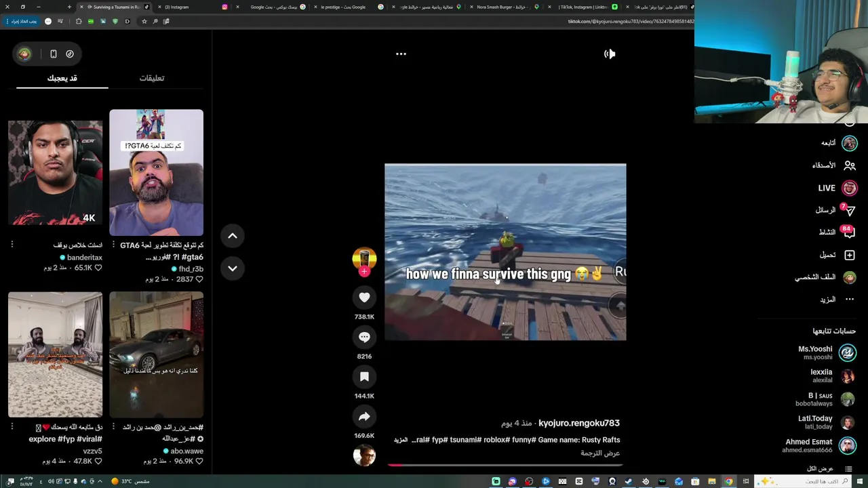The width and height of the screenshot is (868, 488).
Task: Open the profile avatar in the top-left pill
Action: pos(24,54)
